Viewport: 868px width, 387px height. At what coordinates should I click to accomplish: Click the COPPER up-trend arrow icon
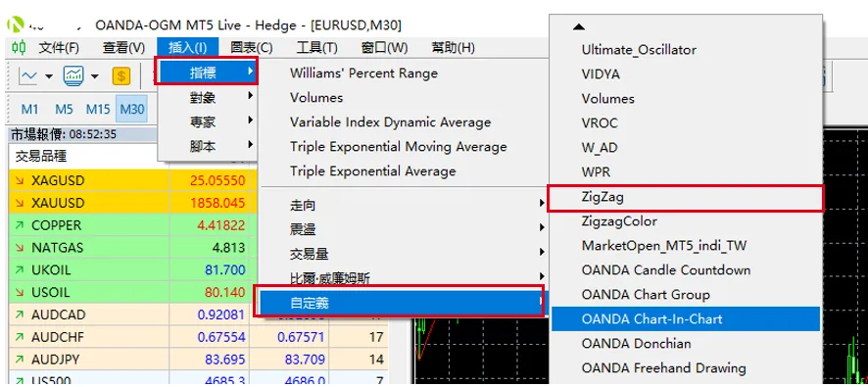[x=21, y=225]
